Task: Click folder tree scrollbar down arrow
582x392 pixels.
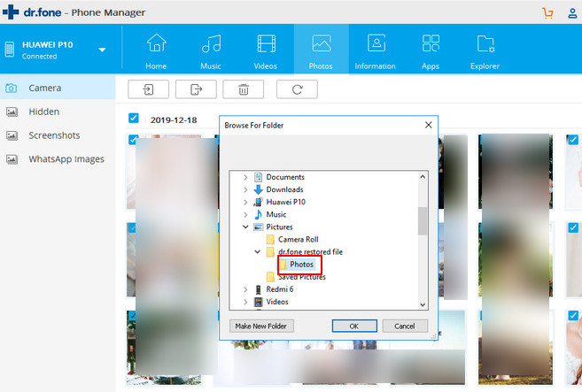Action: click(423, 304)
